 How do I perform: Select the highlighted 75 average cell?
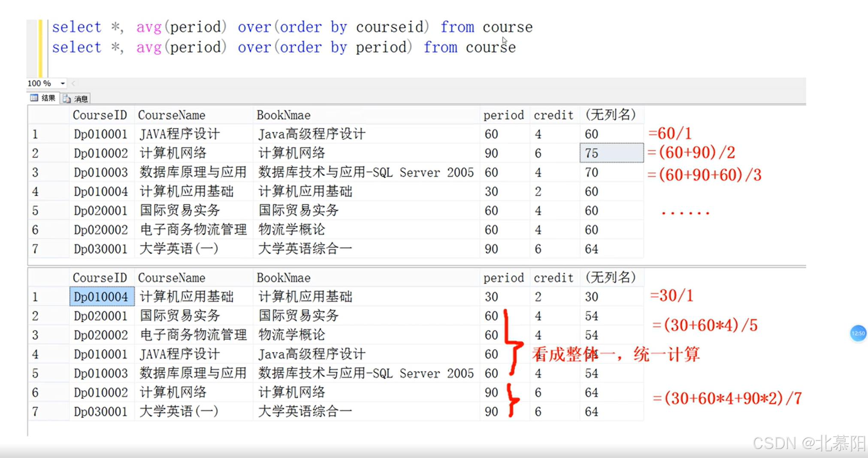pyautogui.click(x=612, y=153)
